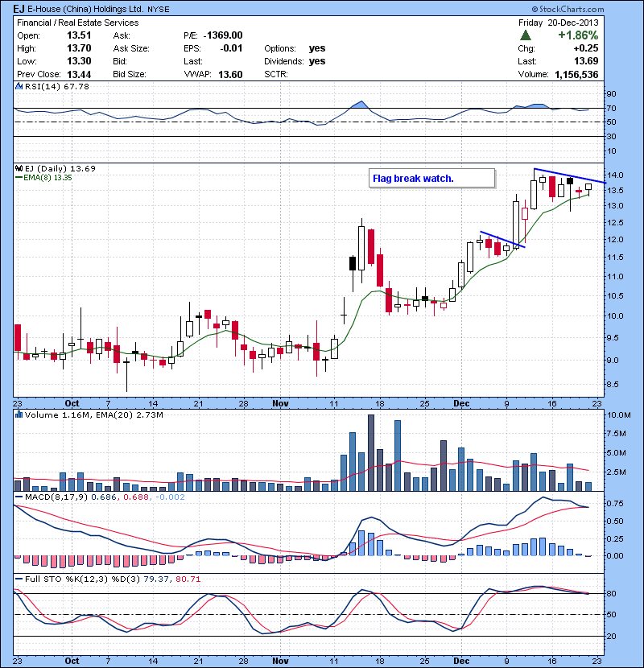Click the dash marker before MACD(8,17,9)
Viewport: 644px width, 668px height.
pos(19,497)
